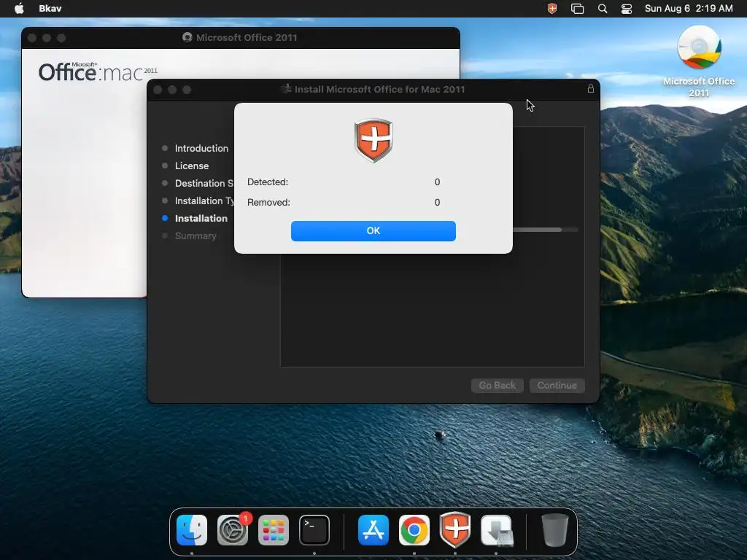
Task: Click the installation progress bar
Action: 546,230
